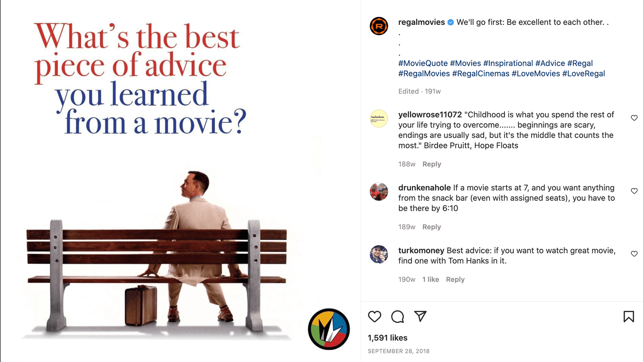The height and width of the screenshot is (362, 644).
Task: Like drunkenahole's comment
Action: pos(634,191)
